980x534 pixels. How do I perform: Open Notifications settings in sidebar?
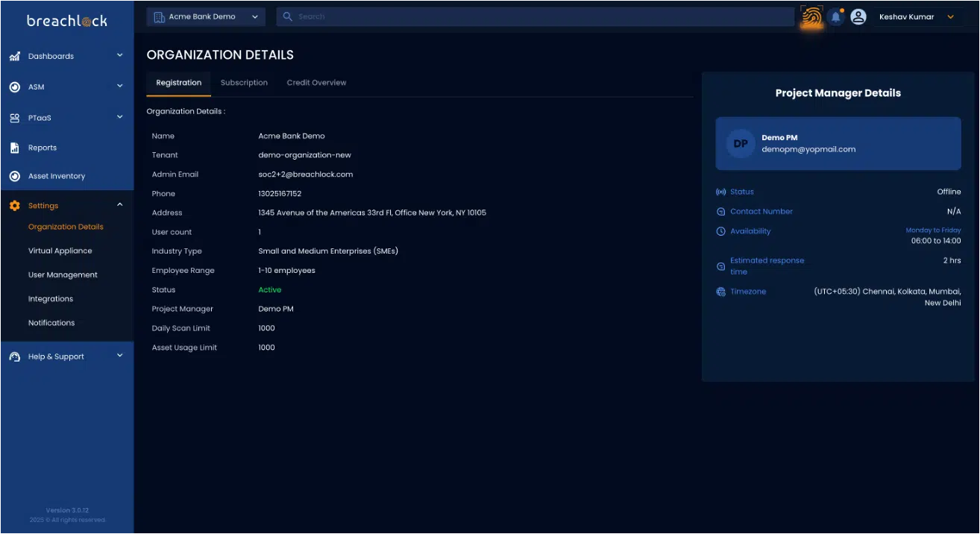(x=51, y=323)
